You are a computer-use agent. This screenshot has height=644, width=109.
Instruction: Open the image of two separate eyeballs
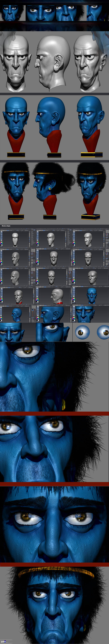click(x=91, y=332)
